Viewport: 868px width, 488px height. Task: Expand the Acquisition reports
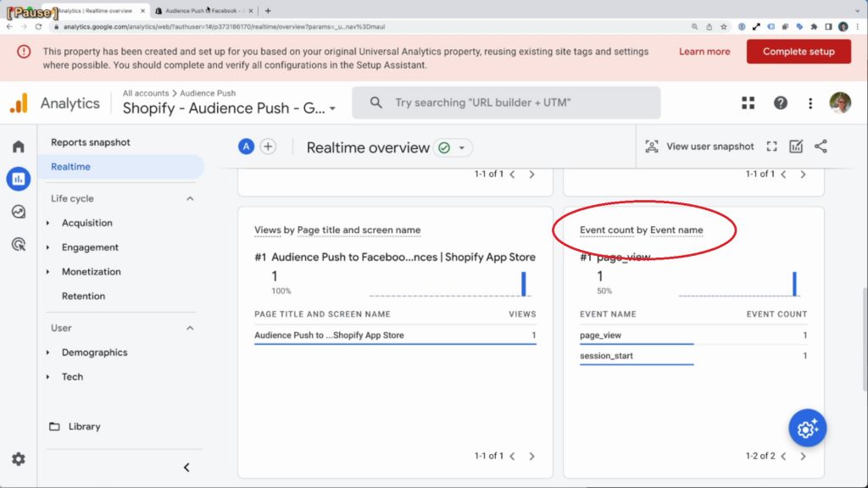[x=87, y=223]
